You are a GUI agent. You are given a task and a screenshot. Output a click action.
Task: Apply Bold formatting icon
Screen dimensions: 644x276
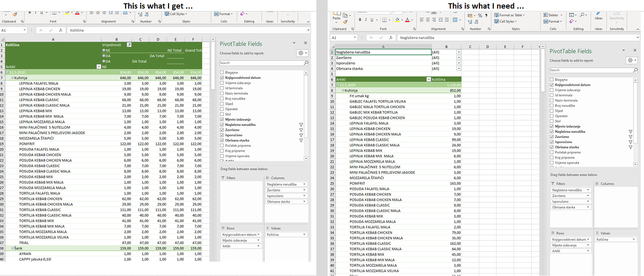(360, 20)
